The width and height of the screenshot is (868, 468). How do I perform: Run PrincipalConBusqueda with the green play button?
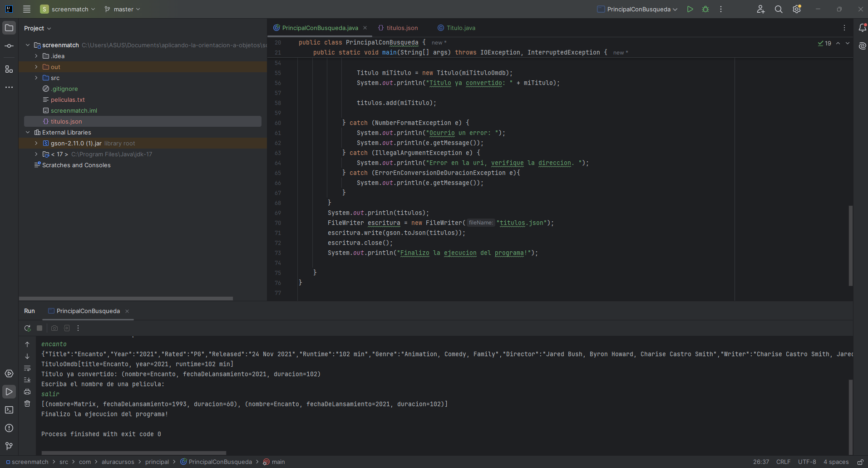(x=690, y=9)
